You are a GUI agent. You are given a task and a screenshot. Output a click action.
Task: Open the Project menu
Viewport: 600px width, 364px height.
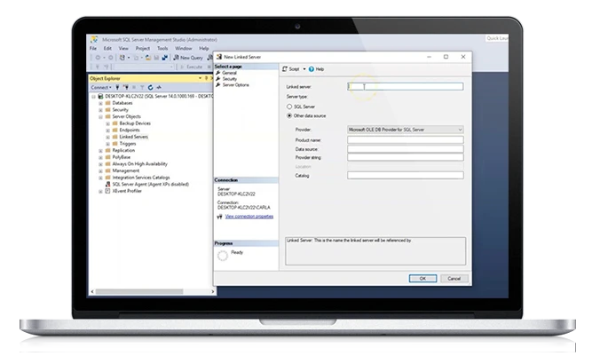[142, 48]
